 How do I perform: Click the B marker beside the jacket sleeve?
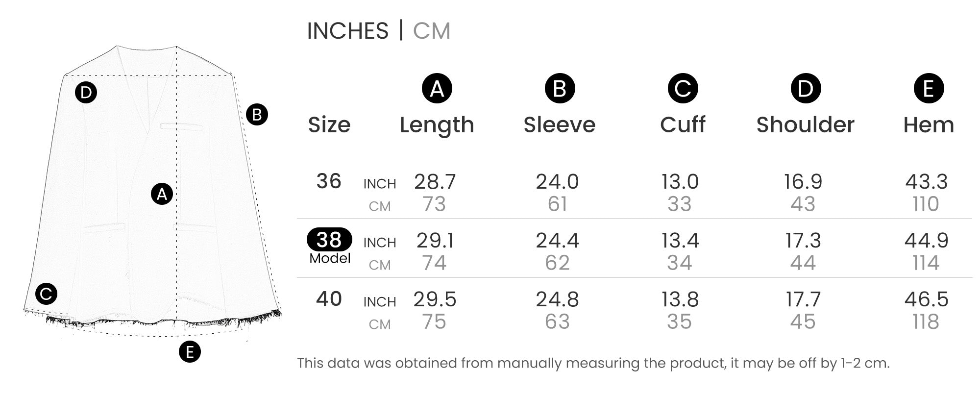pos(257,115)
